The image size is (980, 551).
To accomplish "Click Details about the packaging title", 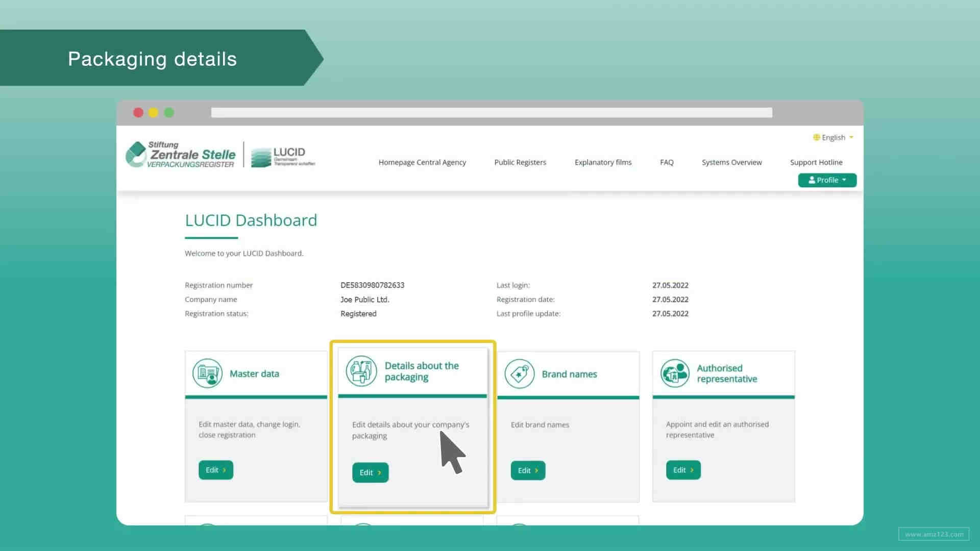I will 422,371.
